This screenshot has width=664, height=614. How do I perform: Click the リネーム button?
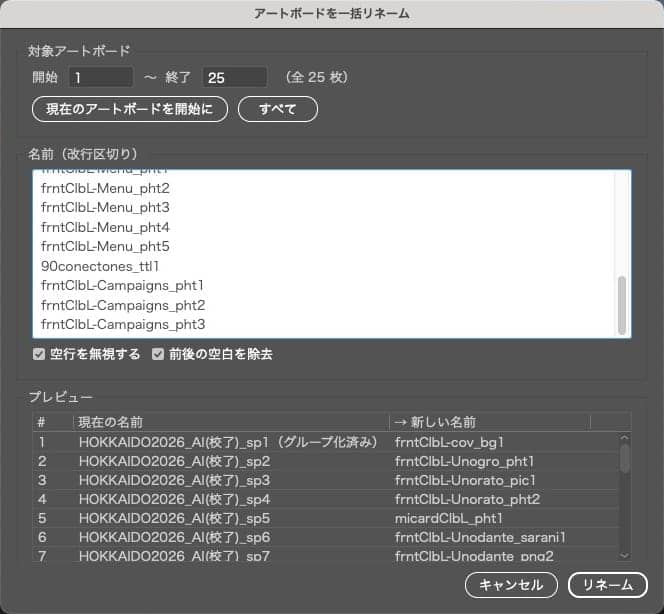click(608, 585)
